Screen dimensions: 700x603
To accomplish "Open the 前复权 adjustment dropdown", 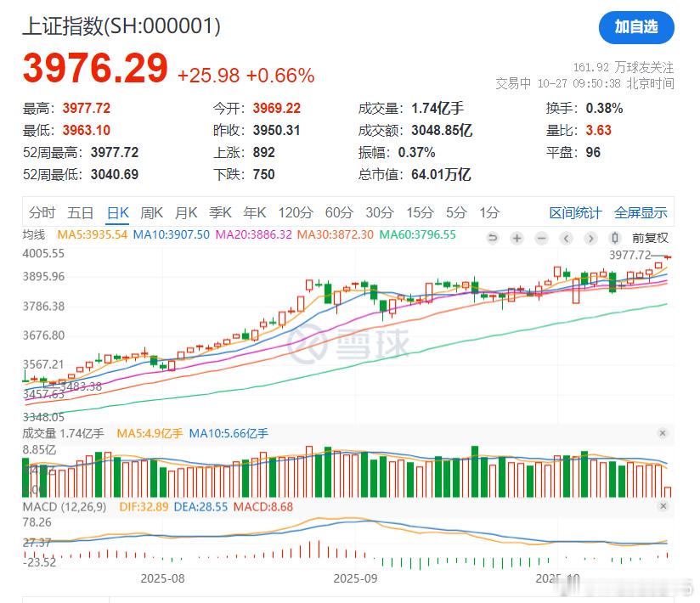I will coord(650,238).
